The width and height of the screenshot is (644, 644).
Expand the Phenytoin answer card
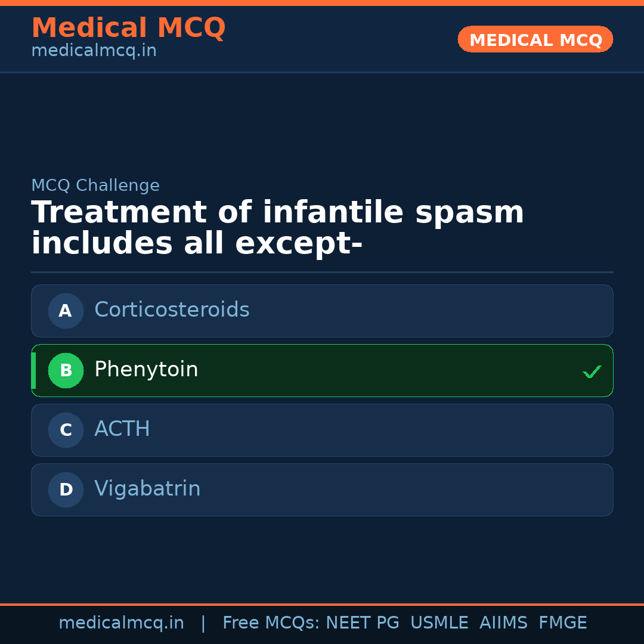tap(322, 370)
